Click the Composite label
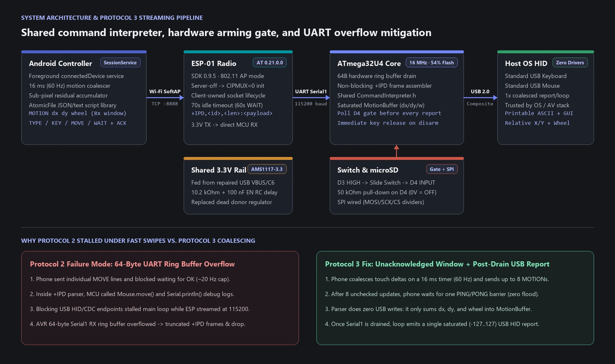Viewport: 615px width, 364px height. coord(480,104)
